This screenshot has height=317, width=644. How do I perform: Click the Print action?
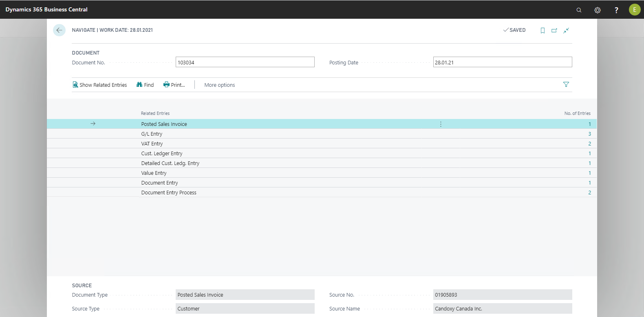174,85
